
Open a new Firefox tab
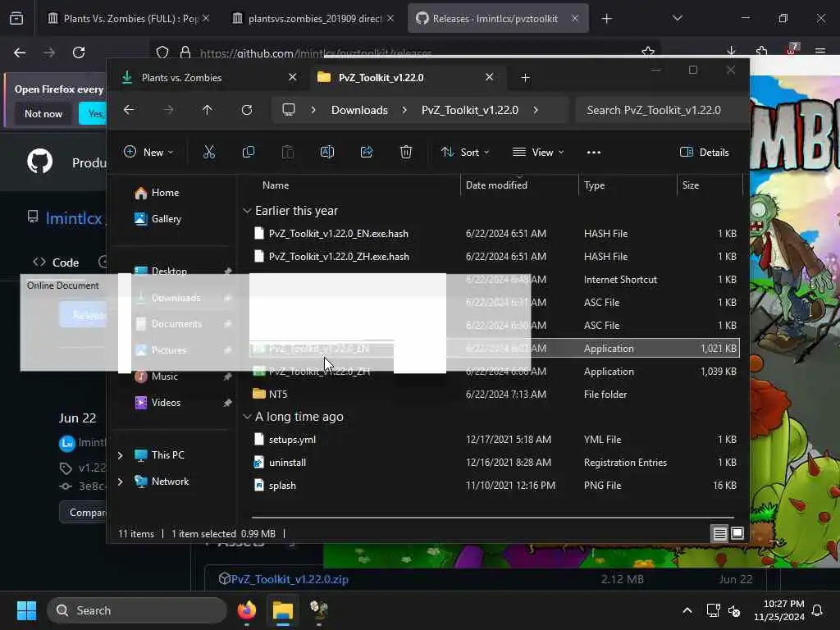point(606,19)
